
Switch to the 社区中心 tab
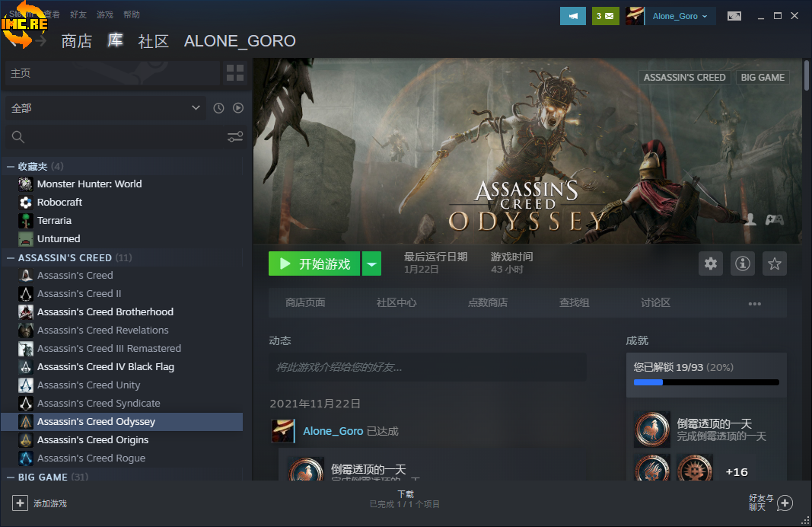coord(396,302)
